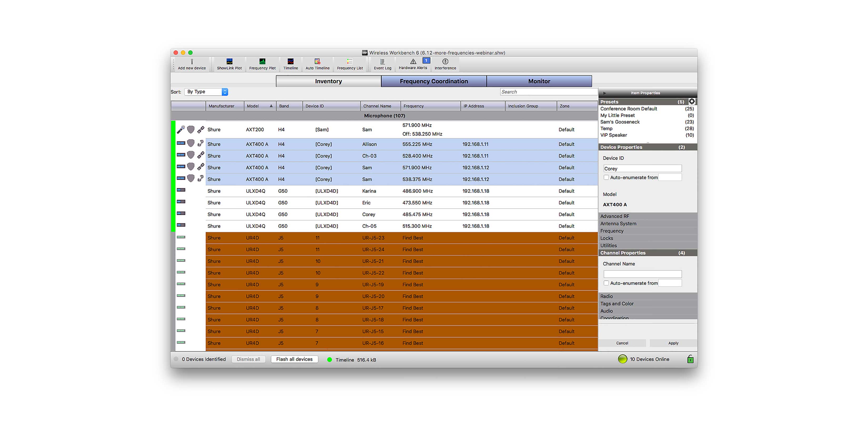Click IP address on Ch-05 row
Viewport: 868px width, 434px height.
coord(476,226)
